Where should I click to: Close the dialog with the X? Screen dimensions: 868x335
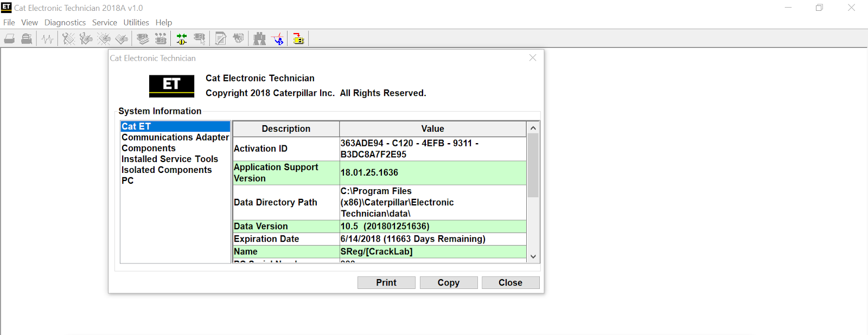tap(533, 57)
